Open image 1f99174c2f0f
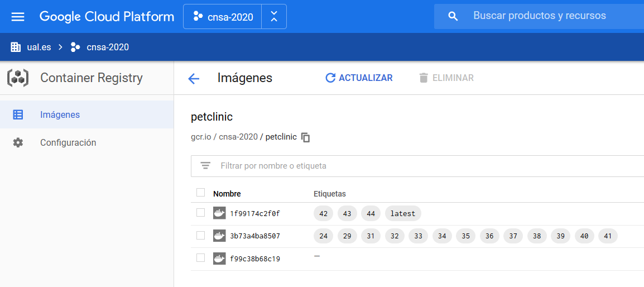 tap(255, 214)
